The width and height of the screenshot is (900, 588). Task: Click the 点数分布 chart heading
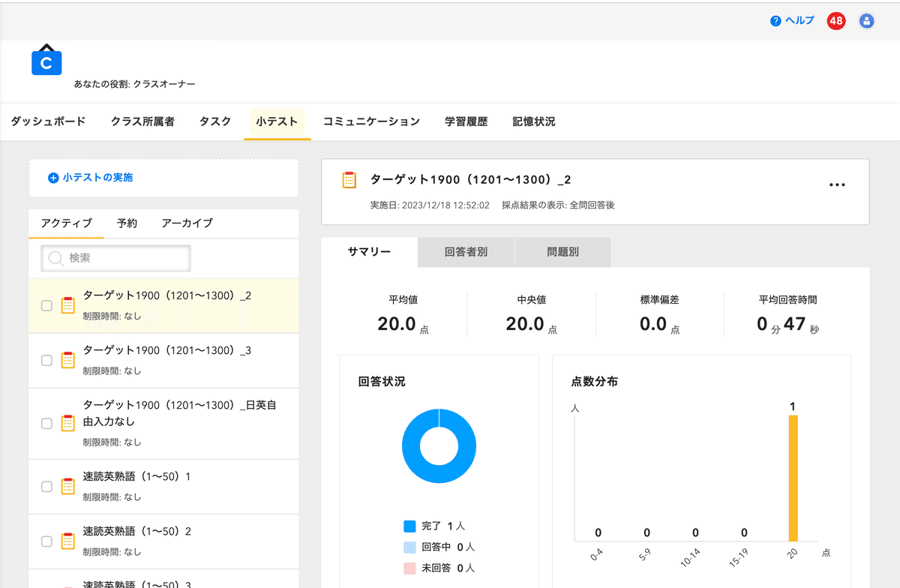coord(595,382)
